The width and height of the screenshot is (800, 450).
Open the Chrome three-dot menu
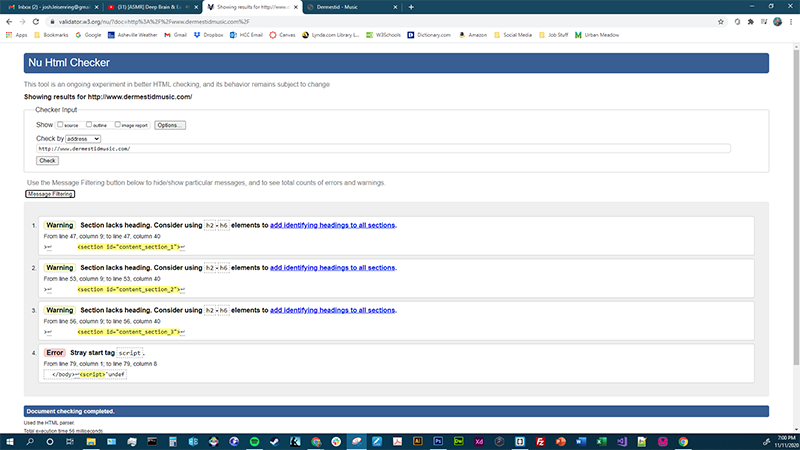coord(791,22)
